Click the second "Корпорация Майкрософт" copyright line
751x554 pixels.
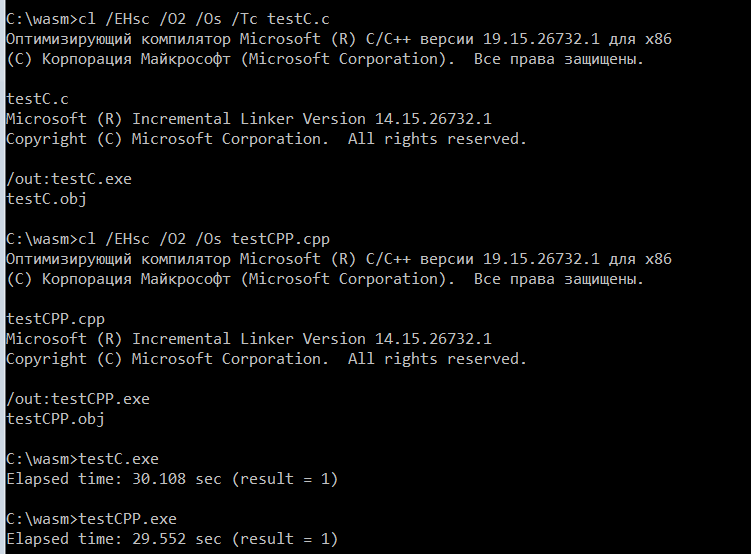[x=325, y=279]
